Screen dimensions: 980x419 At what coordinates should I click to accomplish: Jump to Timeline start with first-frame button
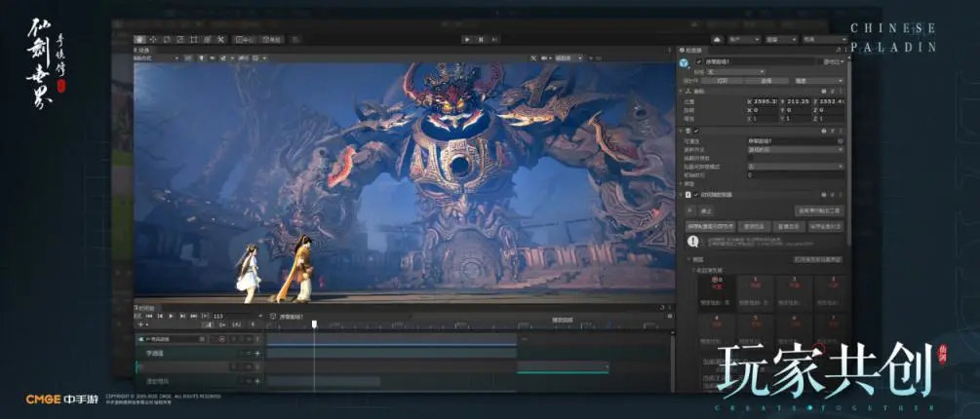click(x=147, y=316)
